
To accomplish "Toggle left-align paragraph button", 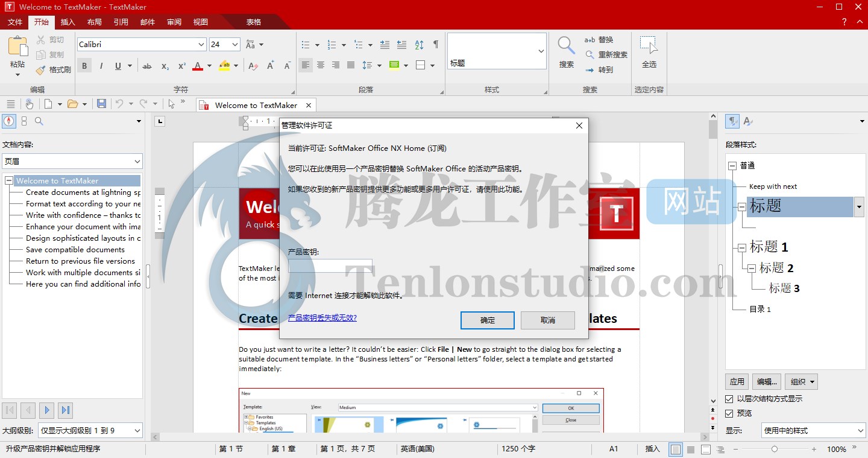I will point(306,65).
